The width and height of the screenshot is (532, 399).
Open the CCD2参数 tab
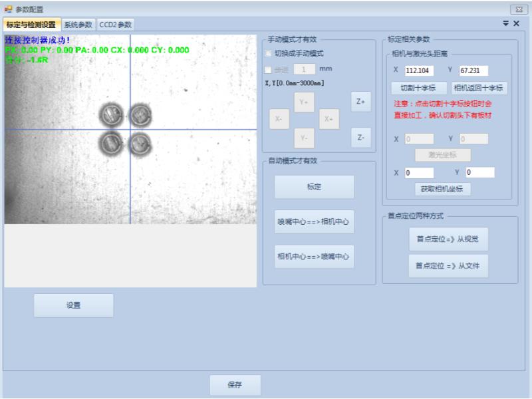pos(116,25)
